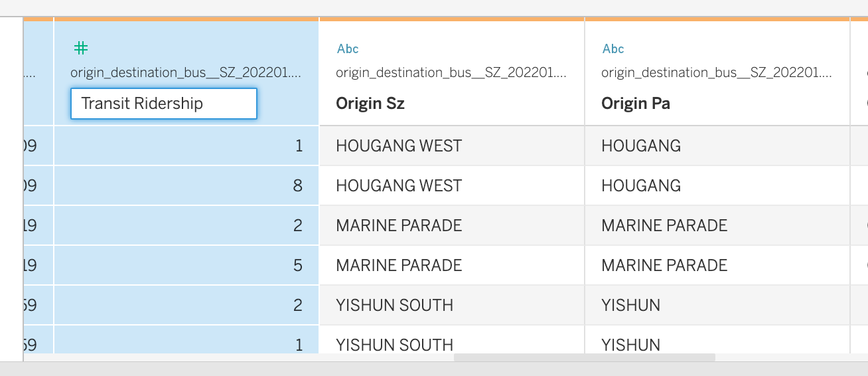Select the second MARINE PARADE cell under Origin Sz
The width and height of the screenshot is (868, 376).
pos(399,265)
